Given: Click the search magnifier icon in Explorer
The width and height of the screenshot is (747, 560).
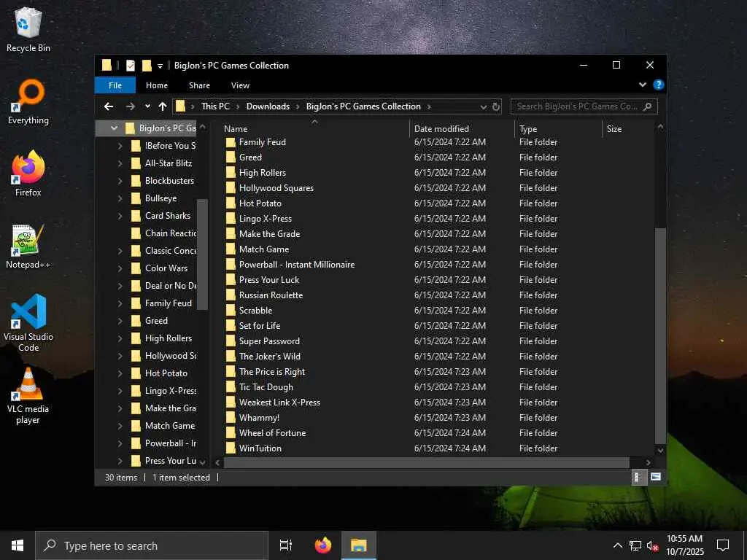Looking at the screenshot, I should (x=647, y=106).
